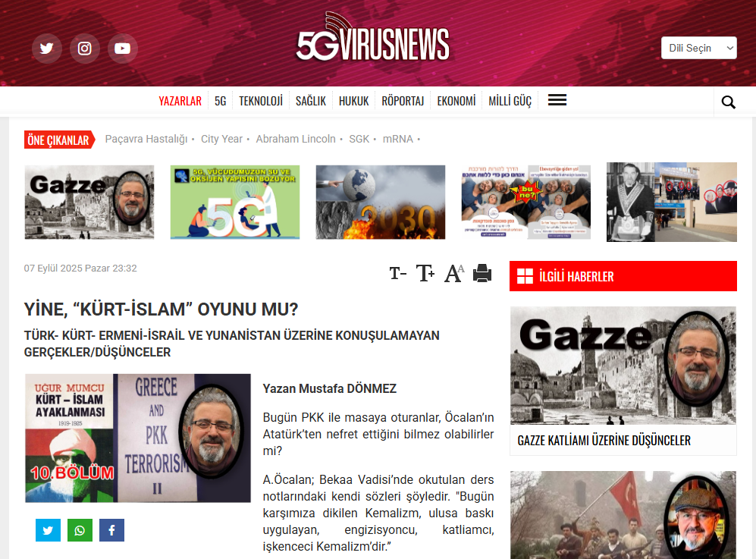756x559 pixels.
Task: Share article on WhatsApp
Action: tap(80, 530)
